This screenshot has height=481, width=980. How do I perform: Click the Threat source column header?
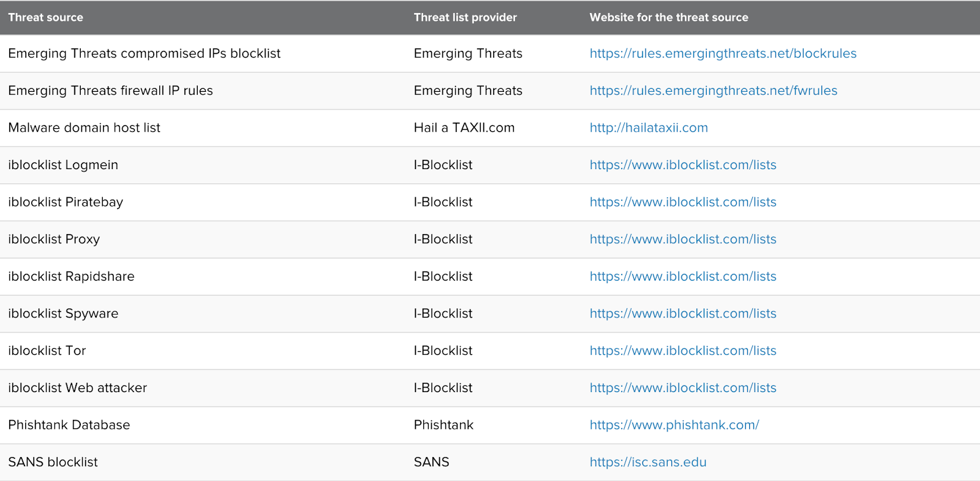(46, 17)
